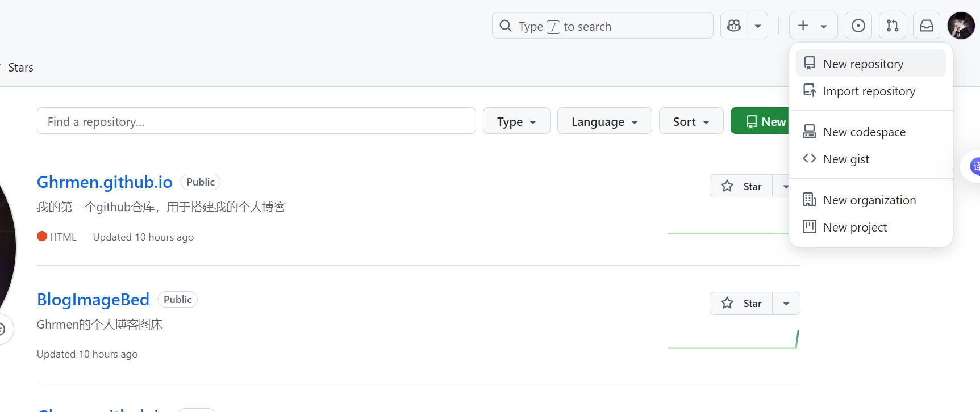
Task: Open the Sort dropdown
Action: [691, 121]
